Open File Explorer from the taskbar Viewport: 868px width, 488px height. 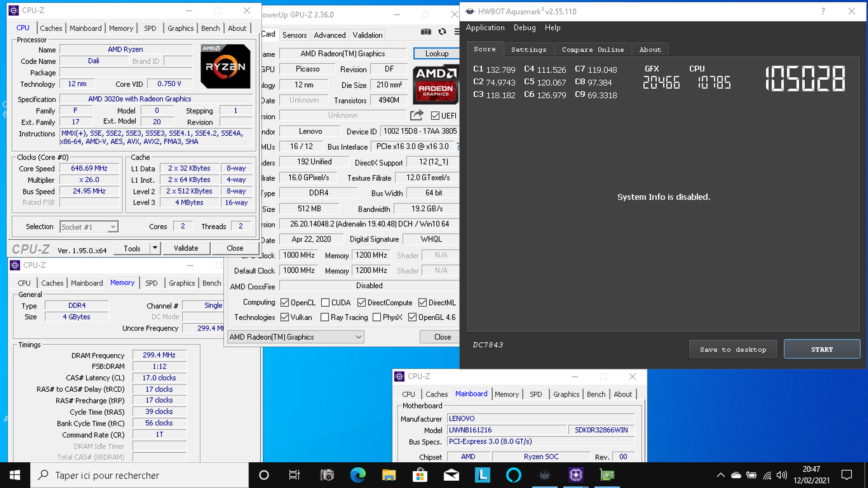click(x=389, y=475)
